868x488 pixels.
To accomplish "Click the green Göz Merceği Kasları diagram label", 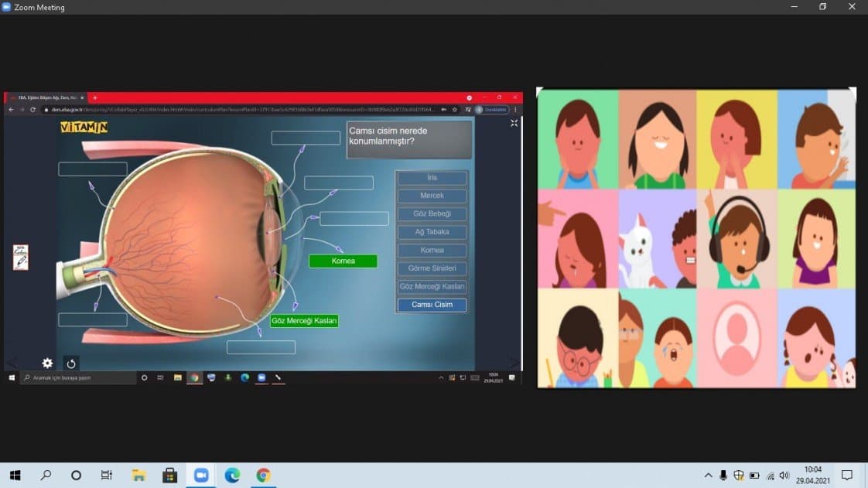I will [x=305, y=321].
